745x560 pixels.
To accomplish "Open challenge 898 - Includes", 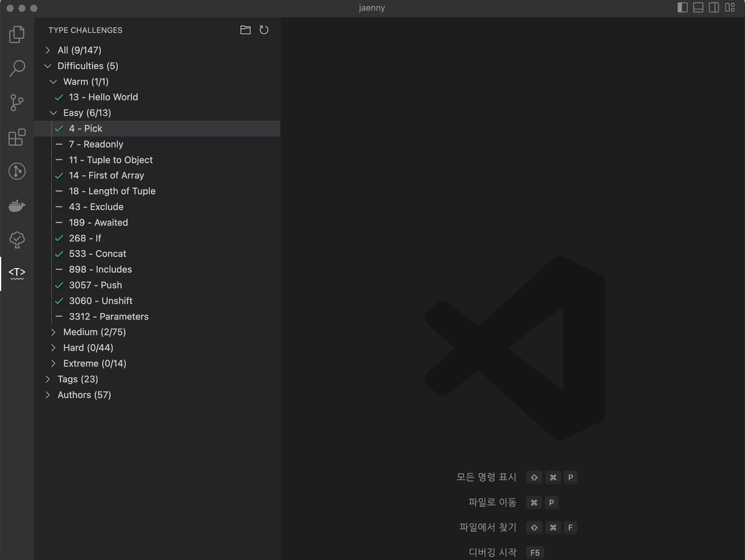I will (157, 269).
